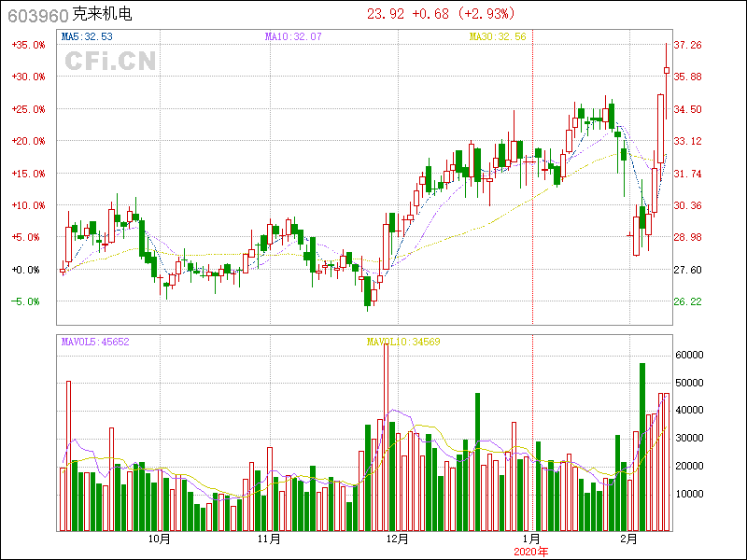747x560 pixels.
Task: Click the MAVOL5:45652 volume label
Action: tap(95, 342)
